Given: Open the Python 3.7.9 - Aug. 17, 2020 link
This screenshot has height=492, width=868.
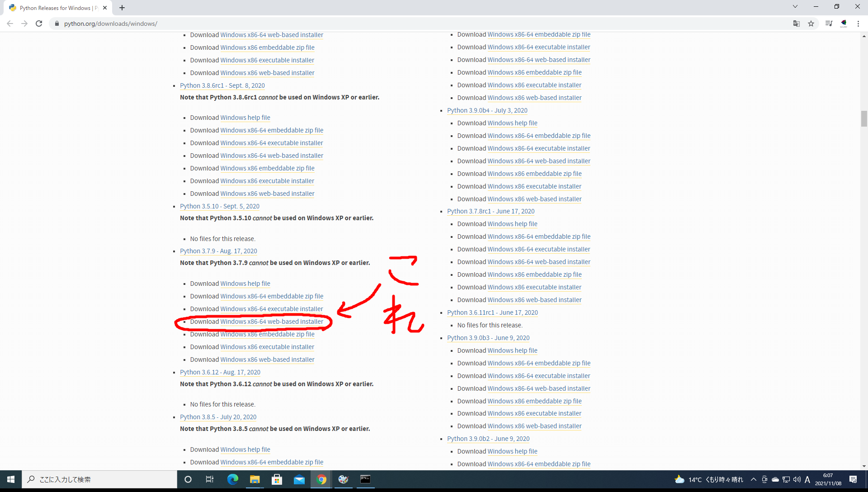Looking at the screenshot, I should (218, 251).
